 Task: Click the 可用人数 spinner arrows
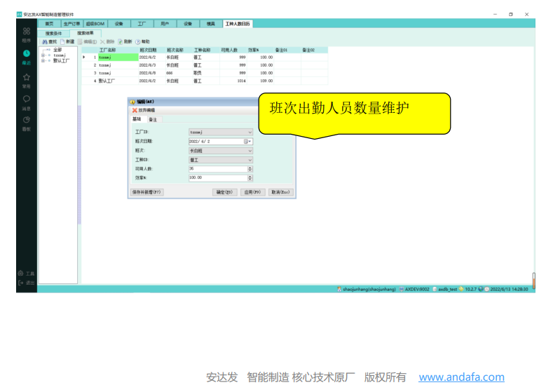tap(250, 168)
